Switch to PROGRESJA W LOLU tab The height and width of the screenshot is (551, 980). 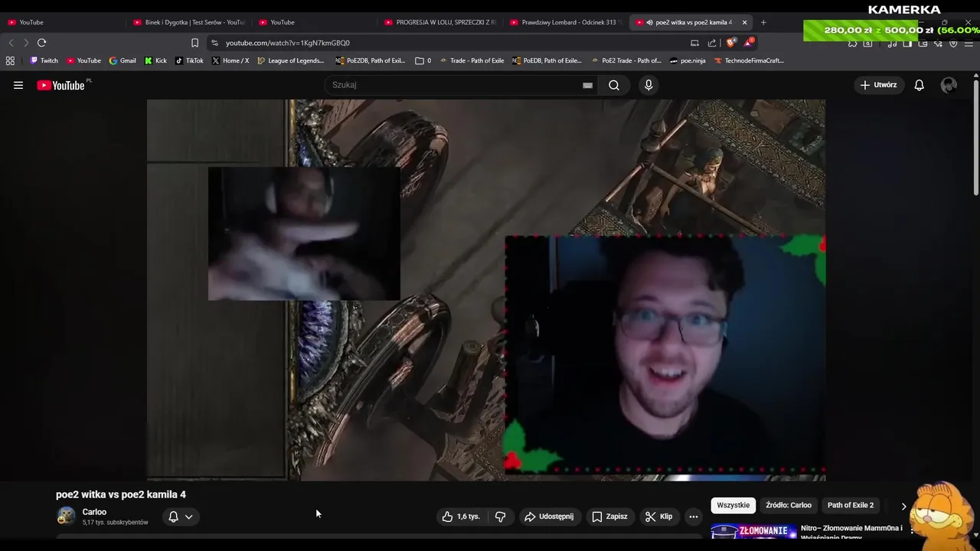pos(440,22)
